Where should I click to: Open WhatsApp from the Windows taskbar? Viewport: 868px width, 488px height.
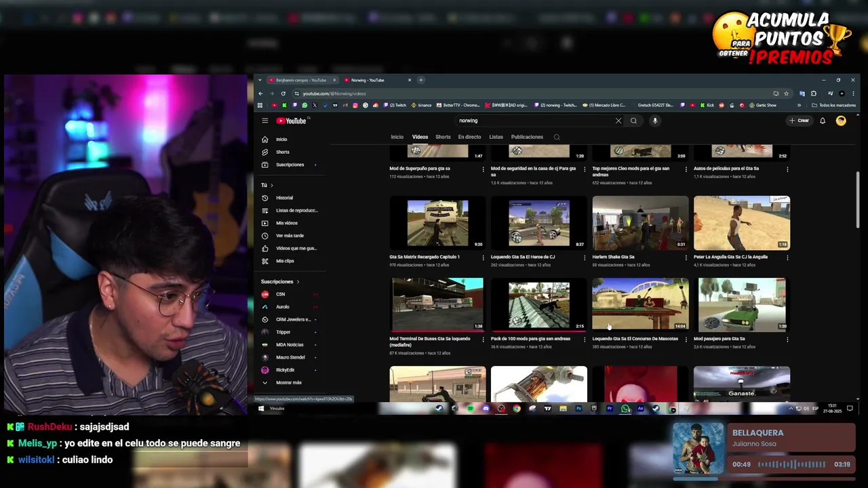[x=625, y=409]
